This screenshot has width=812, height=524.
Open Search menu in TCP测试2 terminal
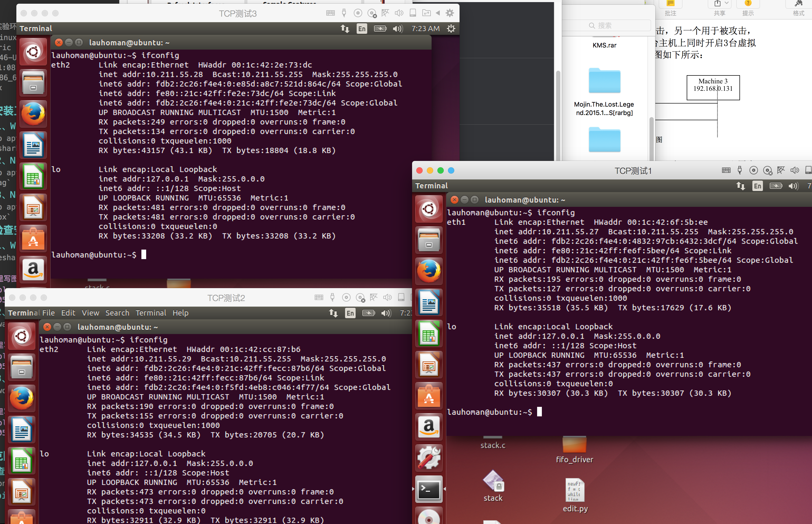point(117,313)
